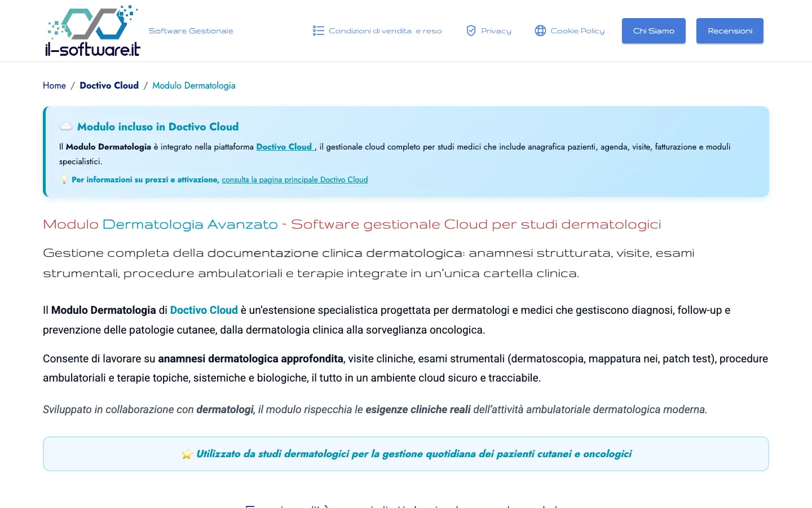Open the Privacy page
Image resolution: width=812 pixels, height=508 pixels.
pos(496,31)
